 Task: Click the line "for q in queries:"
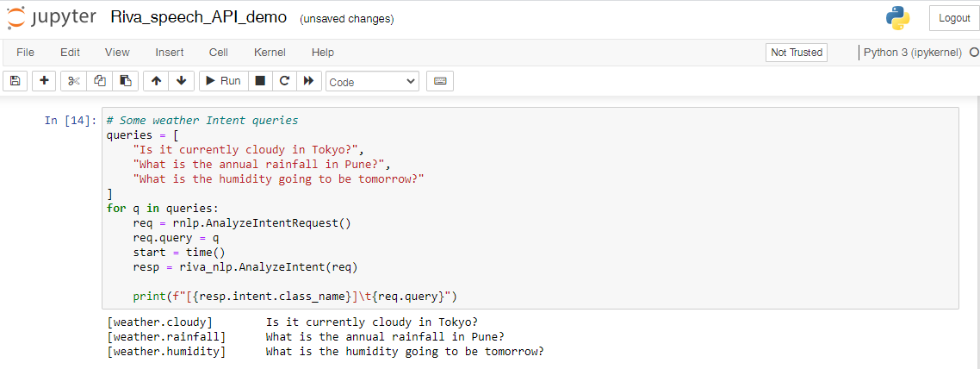pos(162,208)
